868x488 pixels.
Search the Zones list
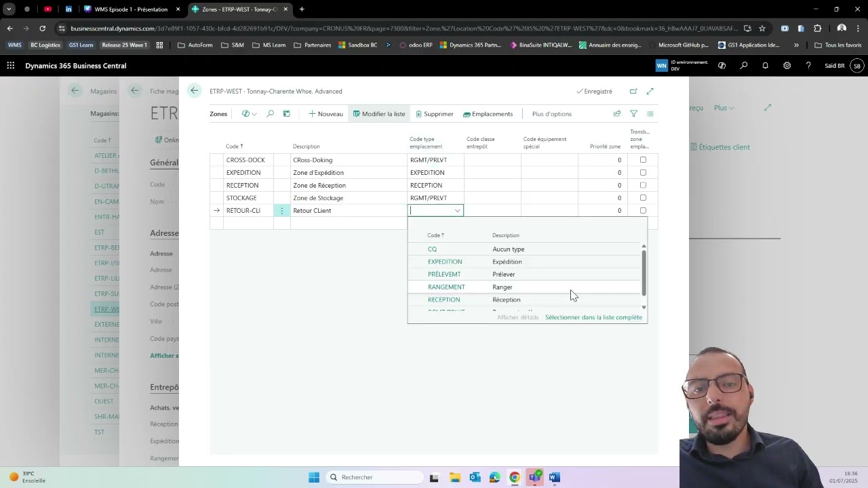(270, 114)
